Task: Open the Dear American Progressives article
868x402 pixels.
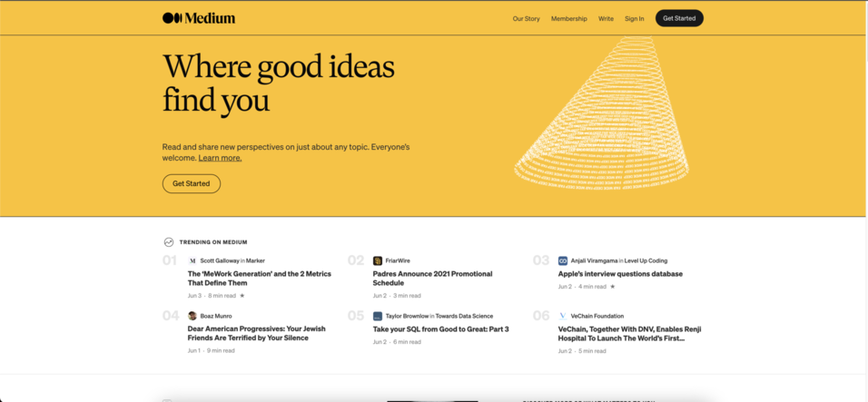Action: [x=256, y=333]
